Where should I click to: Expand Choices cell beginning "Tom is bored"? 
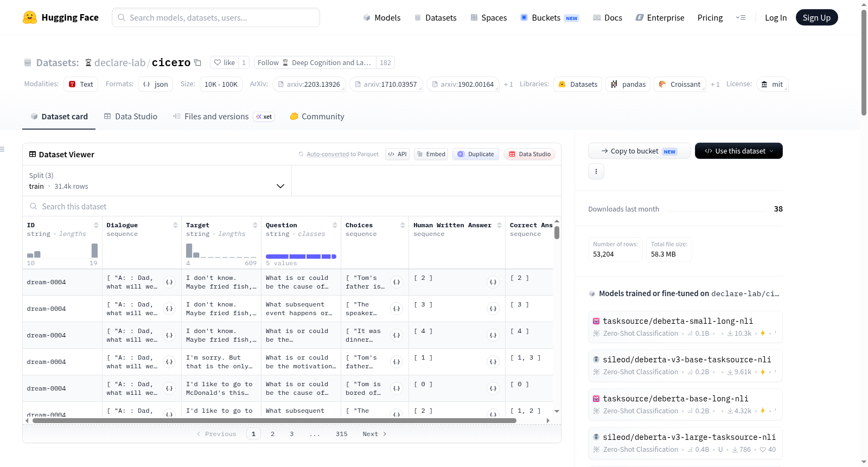pyautogui.click(x=397, y=388)
